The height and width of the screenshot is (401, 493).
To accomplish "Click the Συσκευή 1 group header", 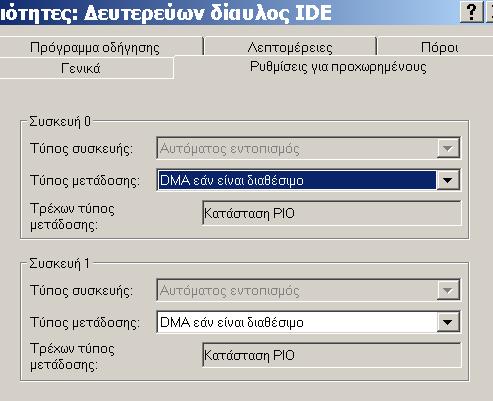I will (59, 263).
